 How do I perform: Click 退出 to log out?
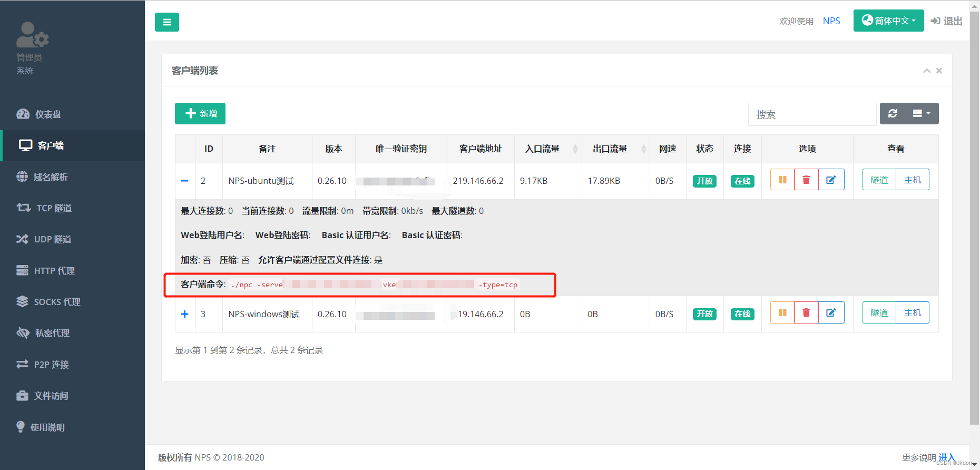[946, 21]
